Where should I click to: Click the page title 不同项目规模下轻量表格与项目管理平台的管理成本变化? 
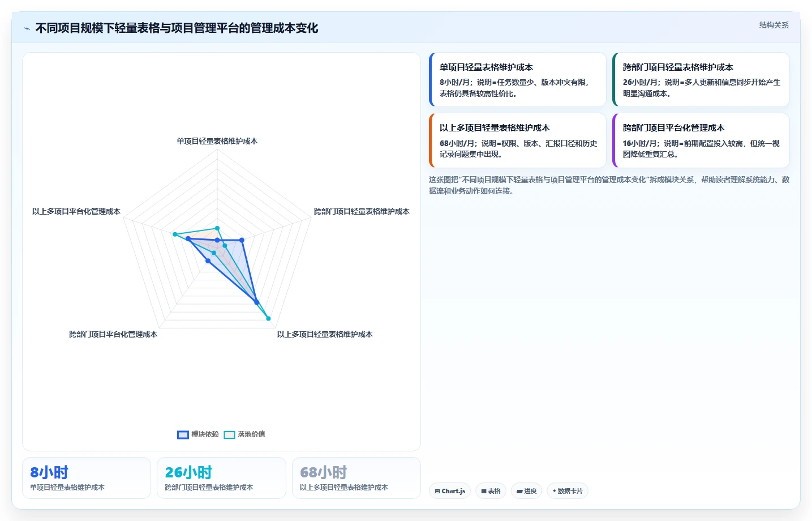pos(177,28)
